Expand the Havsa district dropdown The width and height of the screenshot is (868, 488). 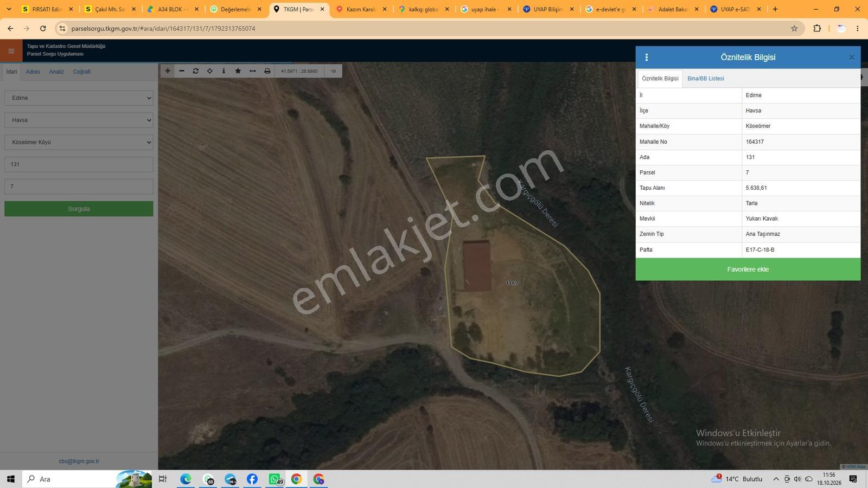point(79,120)
